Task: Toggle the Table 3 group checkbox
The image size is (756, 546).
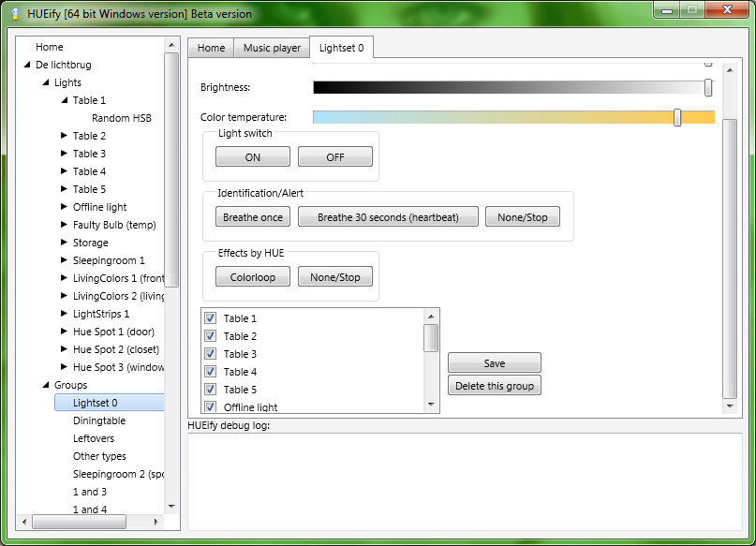Action: [x=210, y=354]
